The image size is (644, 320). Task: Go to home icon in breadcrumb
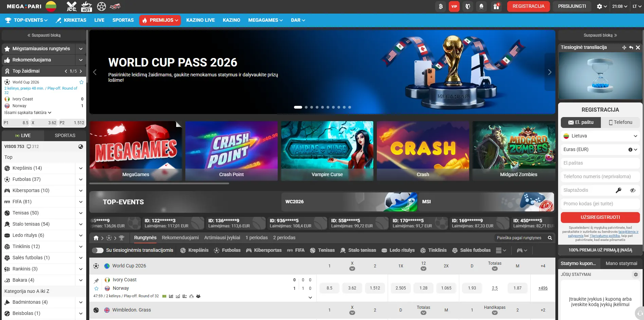(x=96, y=238)
